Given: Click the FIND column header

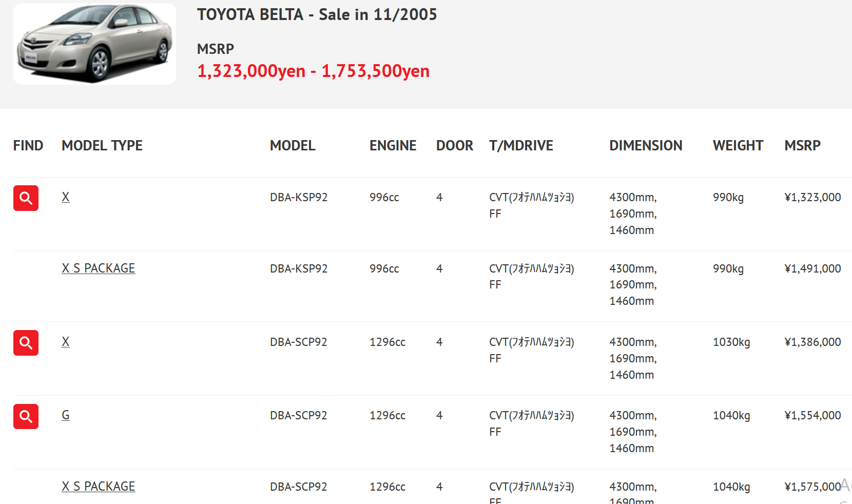Looking at the screenshot, I should [28, 146].
